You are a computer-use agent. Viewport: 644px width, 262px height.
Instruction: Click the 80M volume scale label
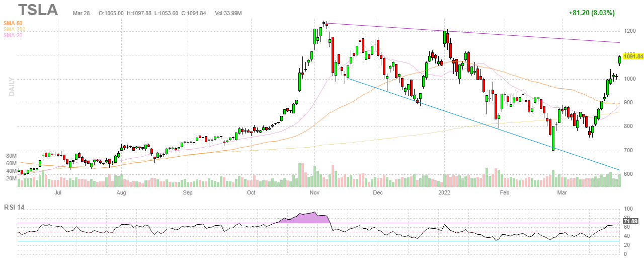[x=11, y=156]
